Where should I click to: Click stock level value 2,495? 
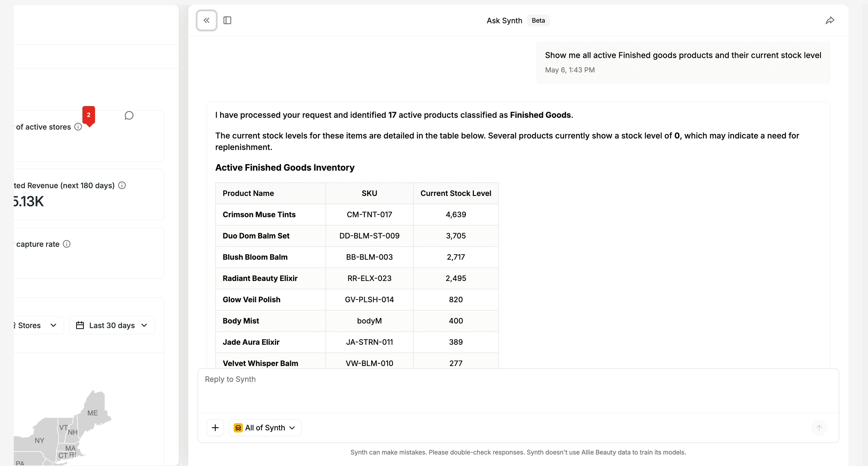(x=456, y=278)
